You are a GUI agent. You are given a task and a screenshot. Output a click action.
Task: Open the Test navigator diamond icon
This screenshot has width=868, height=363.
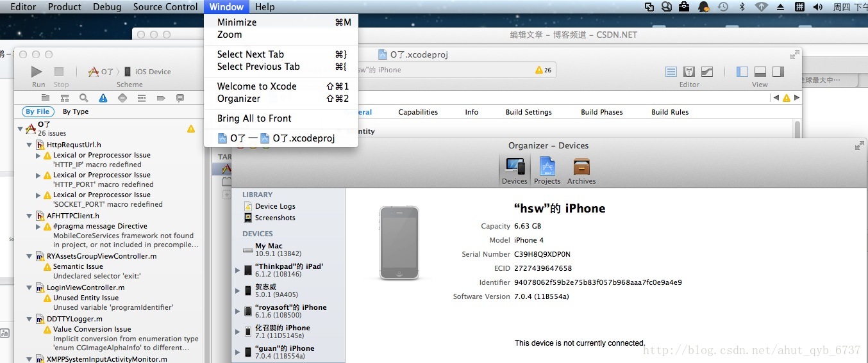coord(122,98)
